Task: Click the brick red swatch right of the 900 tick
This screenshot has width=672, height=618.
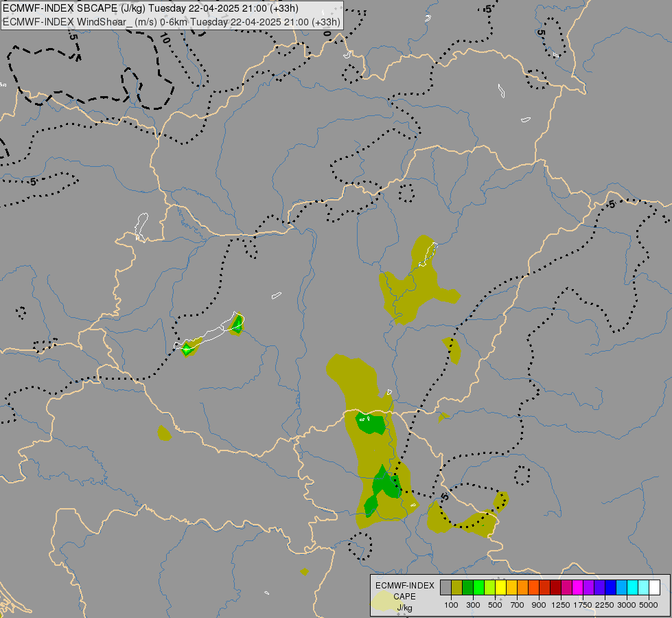Action: tap(545, 588)
